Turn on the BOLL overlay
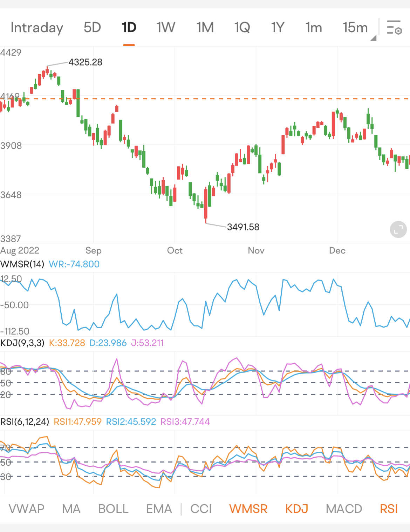Screen dimensions: 410x532 pyautogui.click(x=113, y=509)
